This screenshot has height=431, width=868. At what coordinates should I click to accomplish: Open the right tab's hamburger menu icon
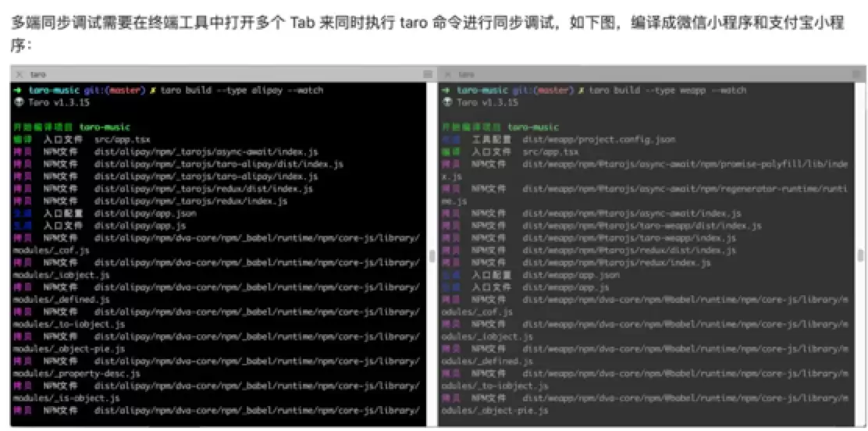[x=857, y=74]
